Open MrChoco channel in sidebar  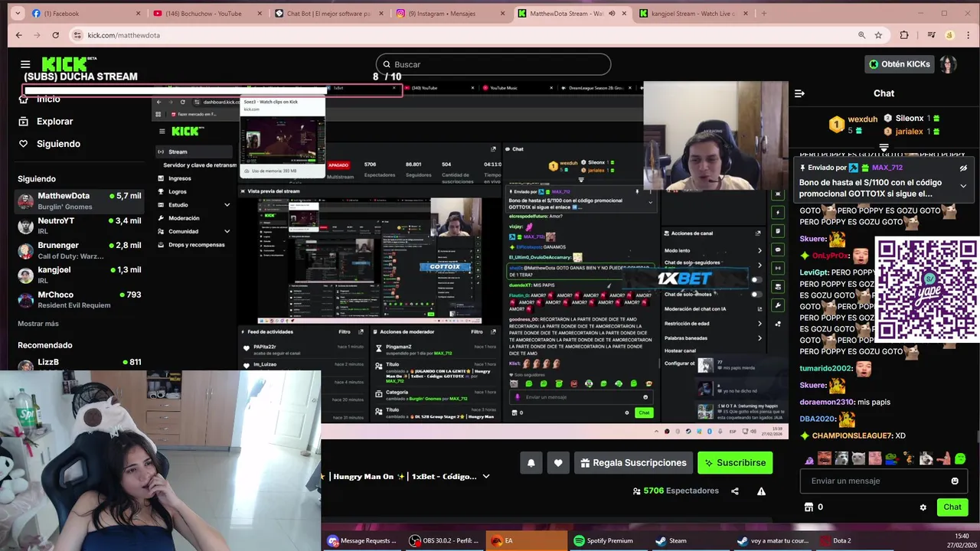80,299
